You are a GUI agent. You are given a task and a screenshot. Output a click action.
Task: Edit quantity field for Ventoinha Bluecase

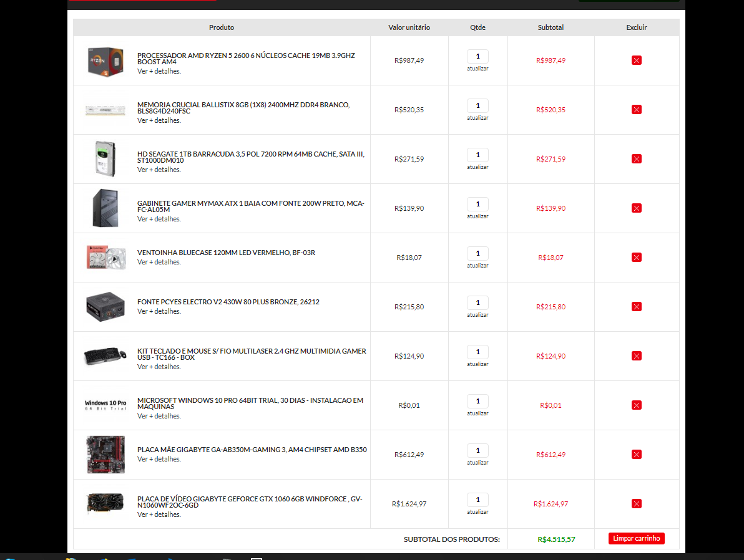[x=478, y=254]
